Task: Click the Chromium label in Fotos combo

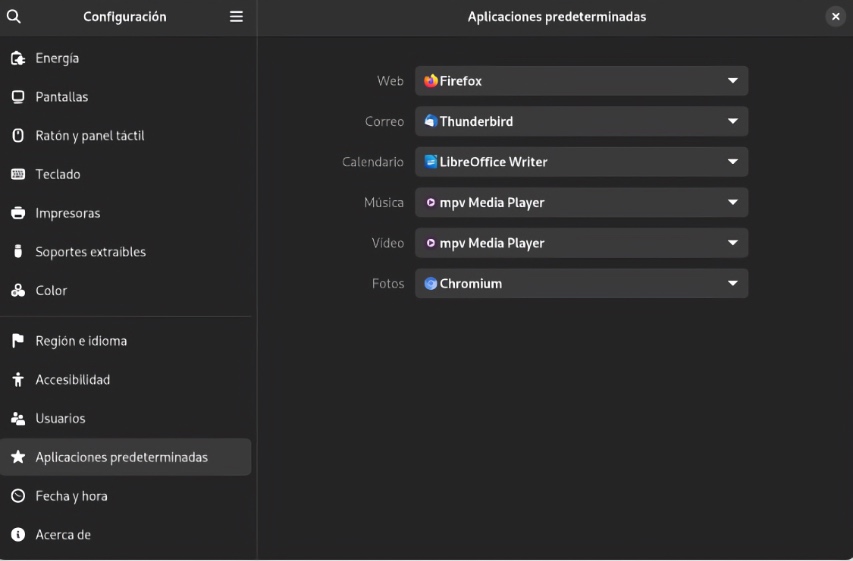Action: pyautogui.click(x=471, y=283)
